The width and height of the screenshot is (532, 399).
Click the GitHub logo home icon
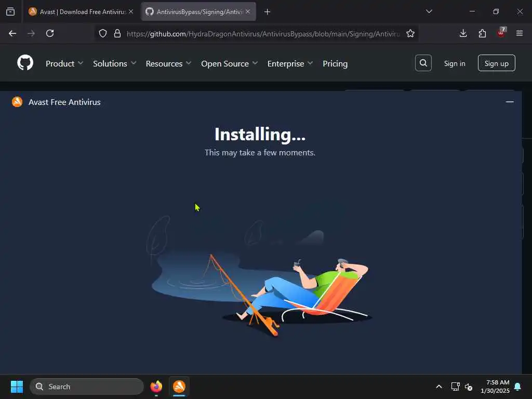pos(25,63)
